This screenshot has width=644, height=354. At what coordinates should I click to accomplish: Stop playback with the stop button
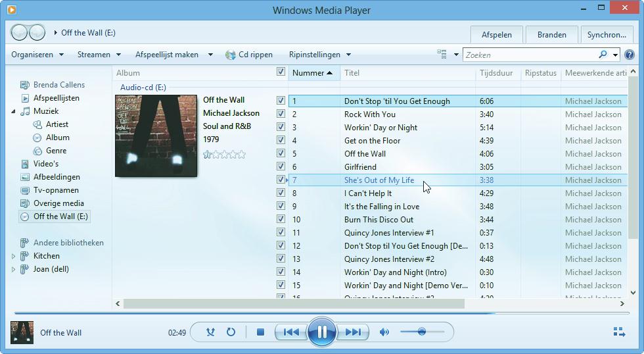pyautogui.click(x=260, y=332)
